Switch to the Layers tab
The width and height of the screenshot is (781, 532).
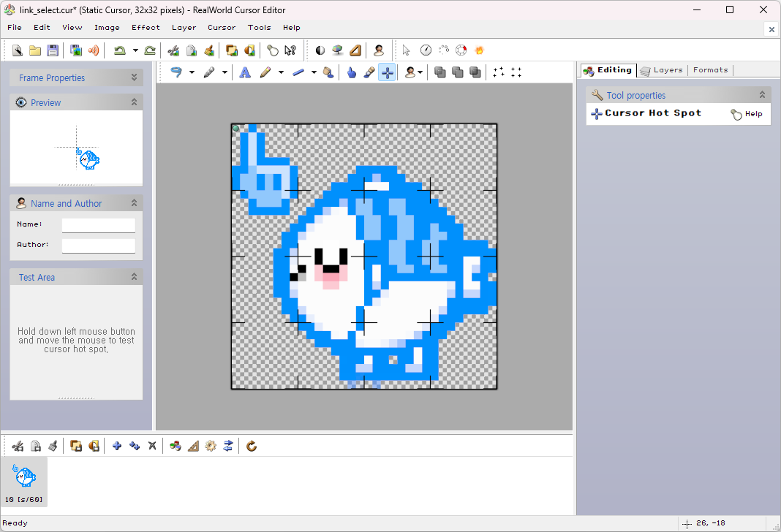pyautogui.click(x=663, y=70)
